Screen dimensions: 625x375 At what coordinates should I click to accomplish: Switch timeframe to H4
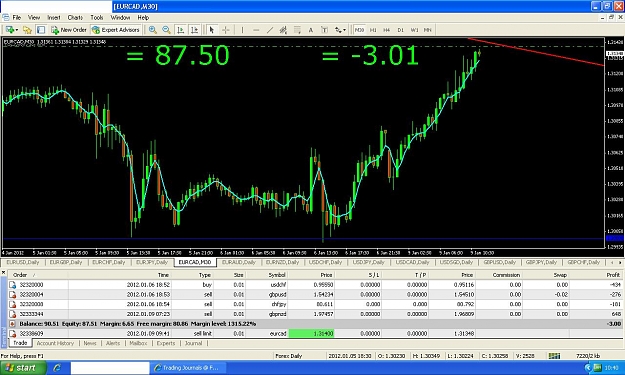click(x=387, y=30)
